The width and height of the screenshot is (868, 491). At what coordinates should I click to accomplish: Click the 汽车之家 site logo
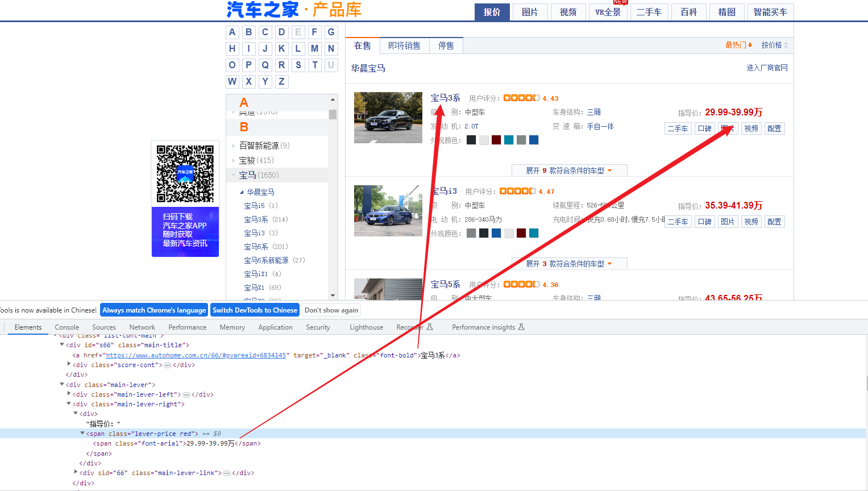263,10
